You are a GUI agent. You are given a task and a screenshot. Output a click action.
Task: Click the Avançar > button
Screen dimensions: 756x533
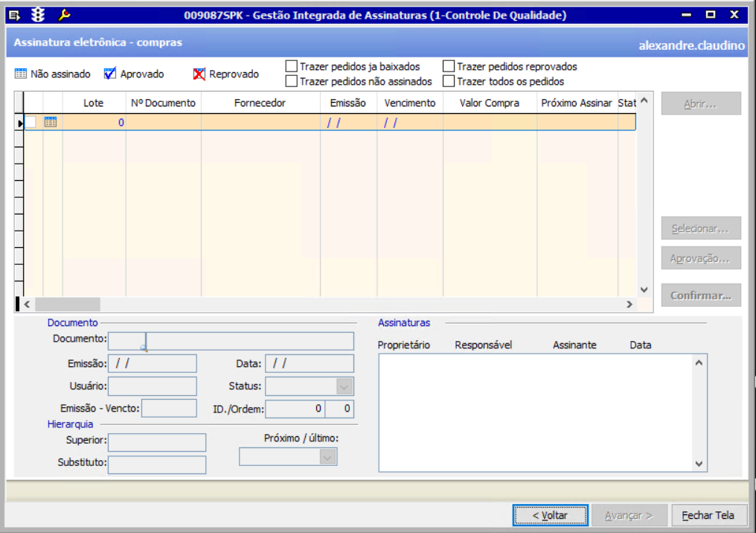(x=630, y=515)
